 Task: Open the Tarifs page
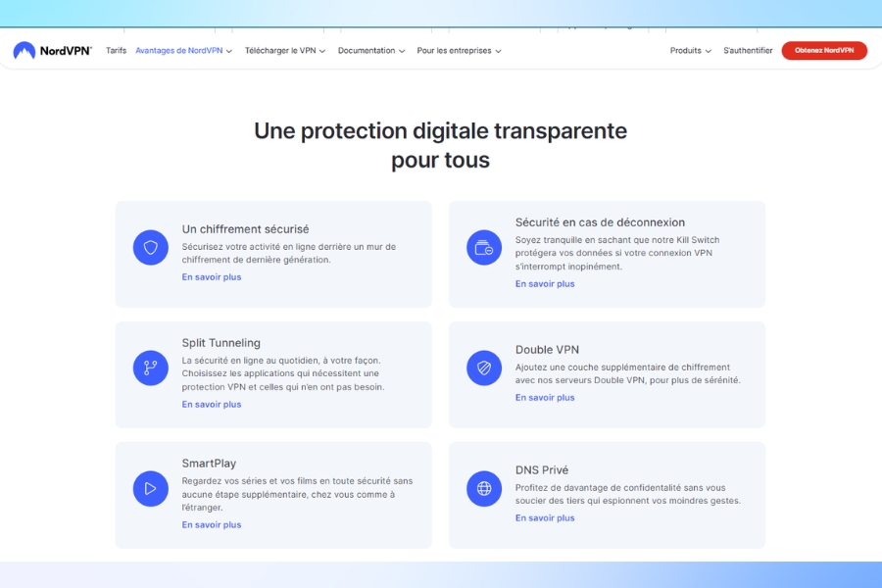tap(116, 51)
